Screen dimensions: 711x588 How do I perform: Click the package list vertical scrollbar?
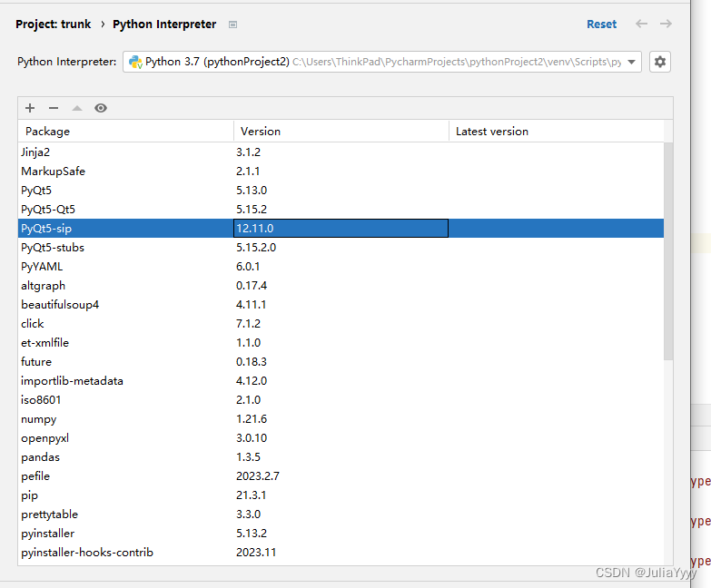[668, 251]
